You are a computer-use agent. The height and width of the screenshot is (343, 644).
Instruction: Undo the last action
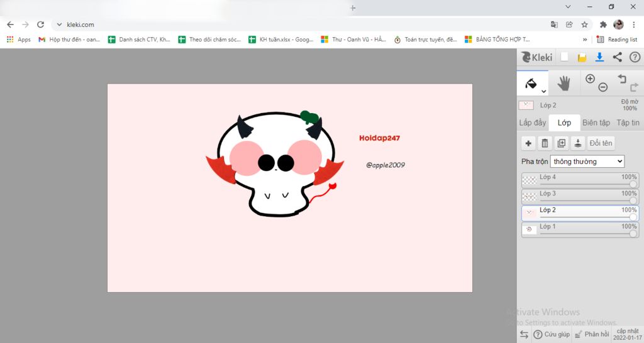pyautogui.click(x=622, y=79)
